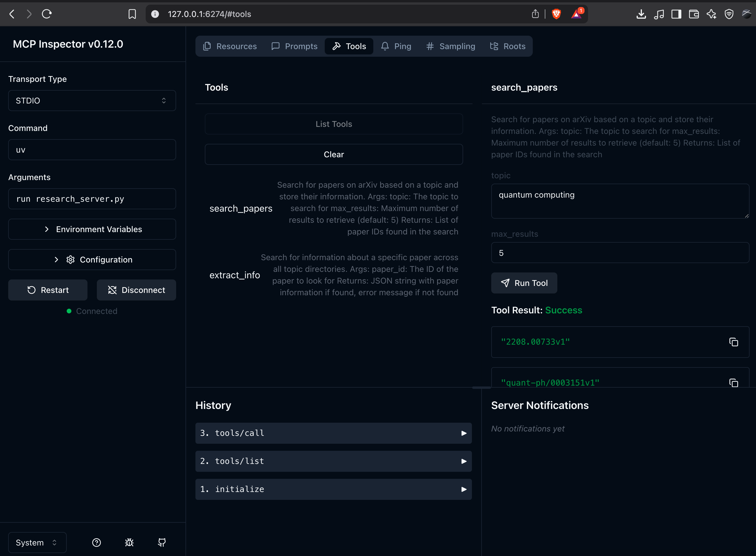Disconnect from the server
Viewport: 756px width, 556px height.
(136, 290)
